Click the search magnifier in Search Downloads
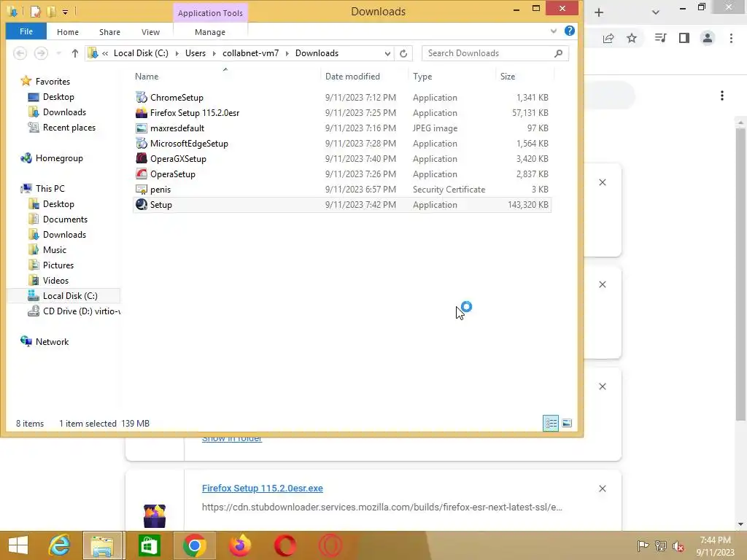The height and width of the screenshot is (560, 747). pos(558,53)
